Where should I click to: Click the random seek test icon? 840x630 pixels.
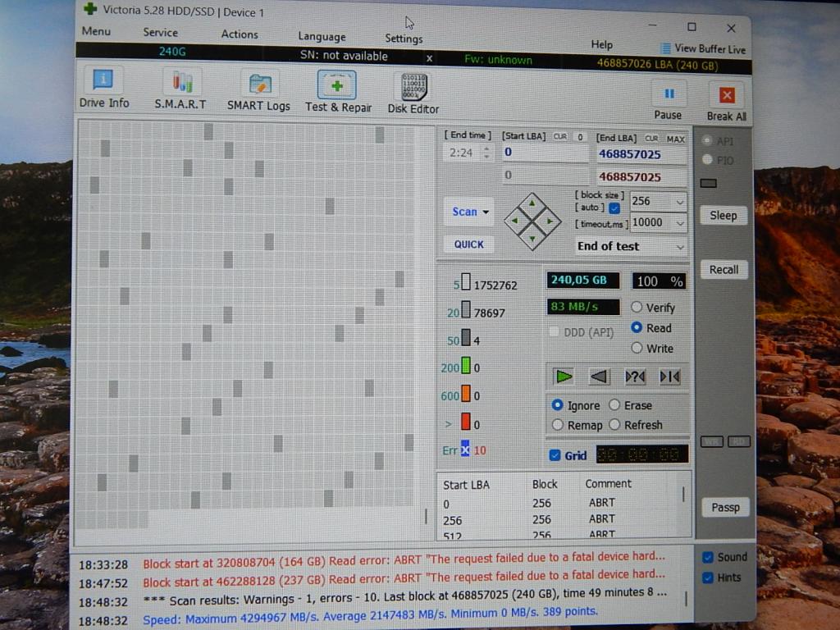(x=635, y=377)
